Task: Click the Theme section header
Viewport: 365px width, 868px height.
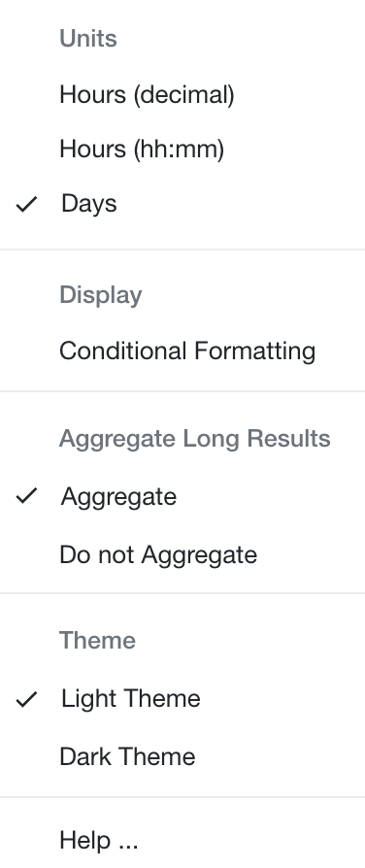Action: 97,640
